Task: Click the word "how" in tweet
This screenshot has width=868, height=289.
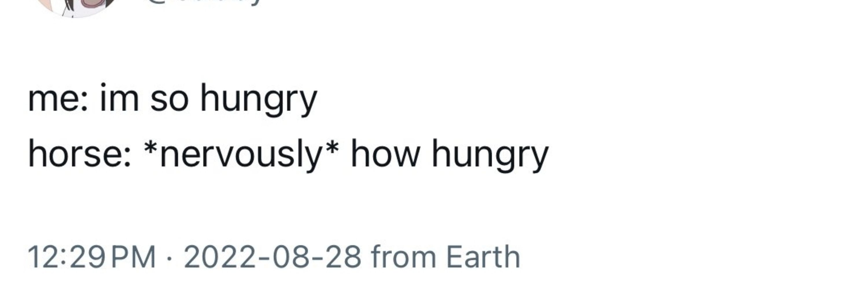Action: coord(385,153)
